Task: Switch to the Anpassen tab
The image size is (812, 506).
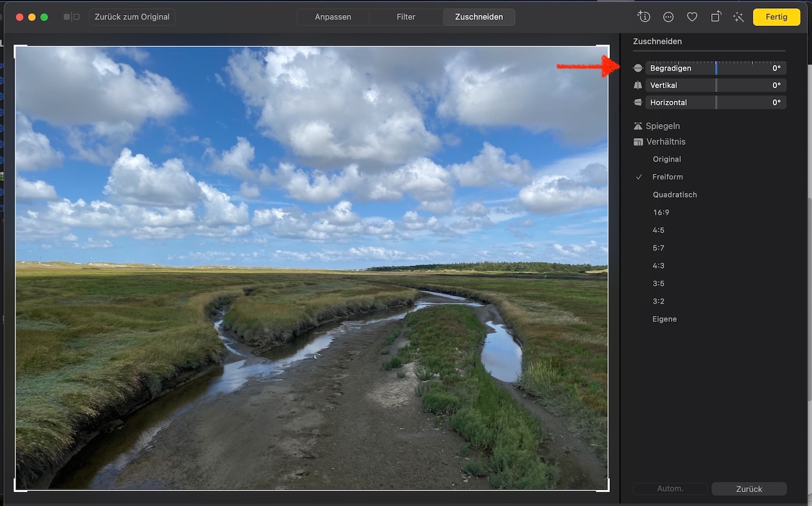Action: pyautogui.click(x=333, y=17)
